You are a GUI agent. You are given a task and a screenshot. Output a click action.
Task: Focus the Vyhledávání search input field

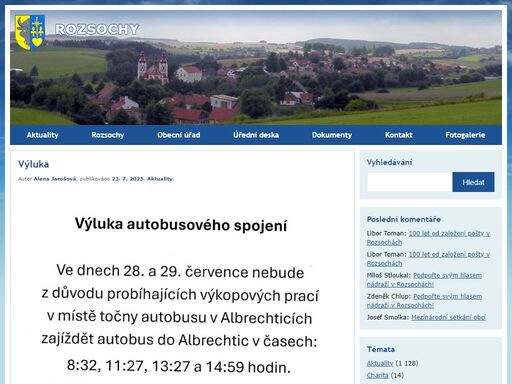click(x=410, y=182)
